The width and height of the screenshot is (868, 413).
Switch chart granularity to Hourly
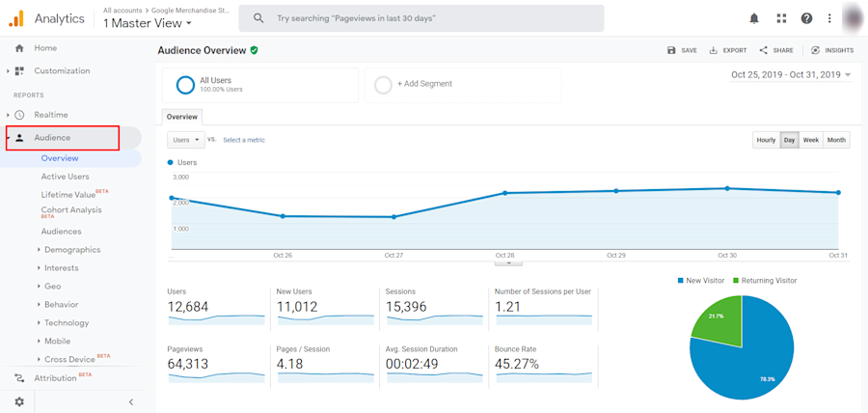point(766,140)
